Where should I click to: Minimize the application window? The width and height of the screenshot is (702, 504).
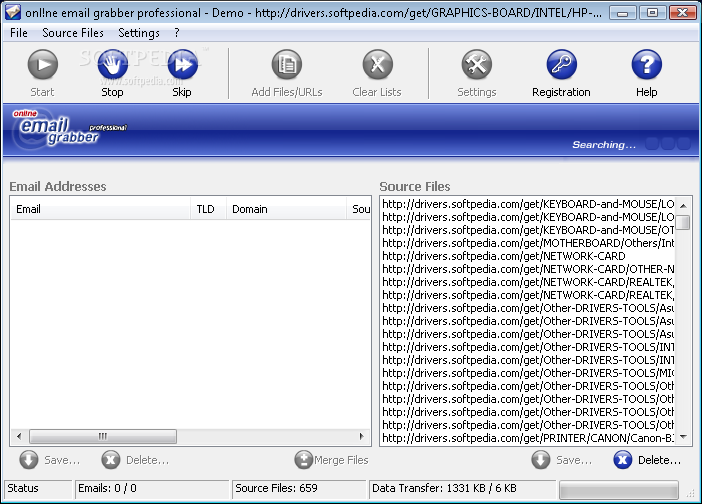point(622,13)
